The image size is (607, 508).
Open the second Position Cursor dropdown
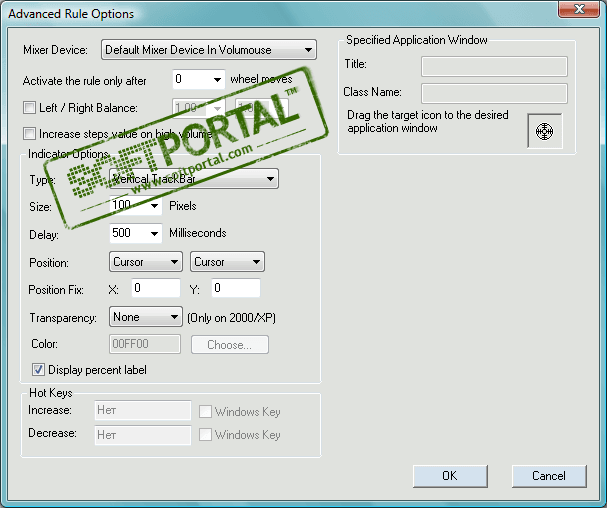point(227,262)
